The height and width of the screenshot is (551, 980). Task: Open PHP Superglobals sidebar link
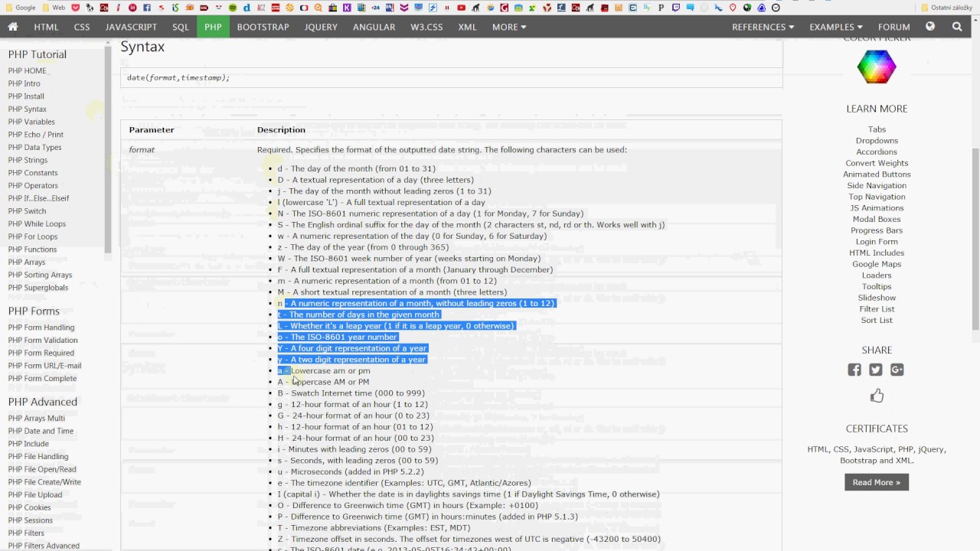[x=38, y=288]
